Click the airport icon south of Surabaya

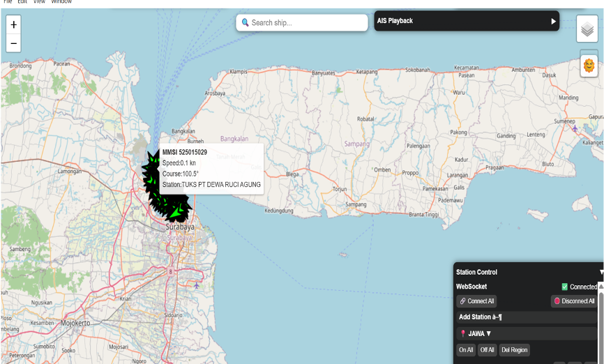coord(197,285)
